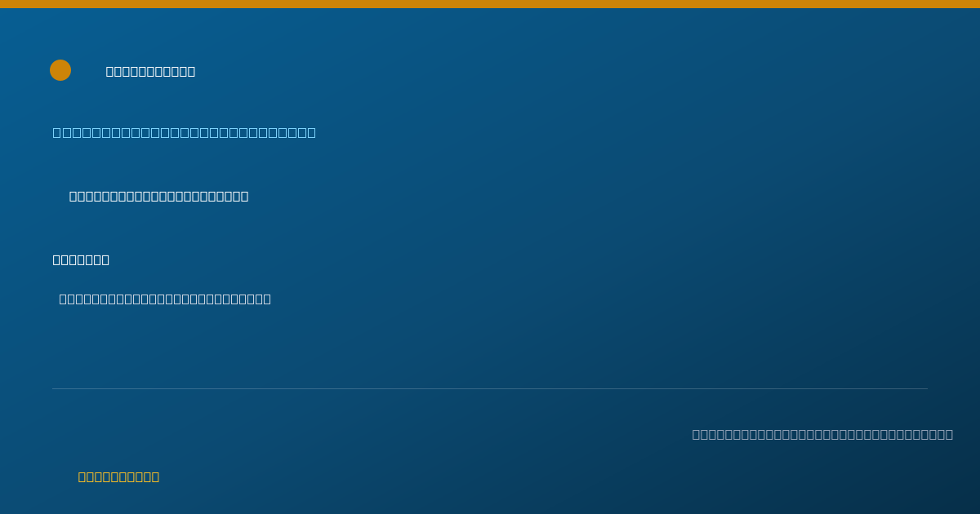Select the bold white section heading

(81, 259)
